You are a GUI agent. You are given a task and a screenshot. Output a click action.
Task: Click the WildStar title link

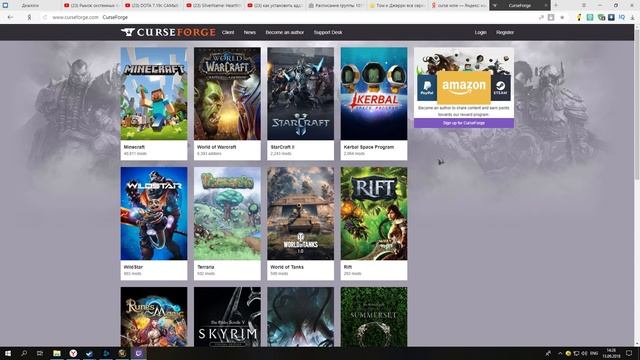[133, 267]
